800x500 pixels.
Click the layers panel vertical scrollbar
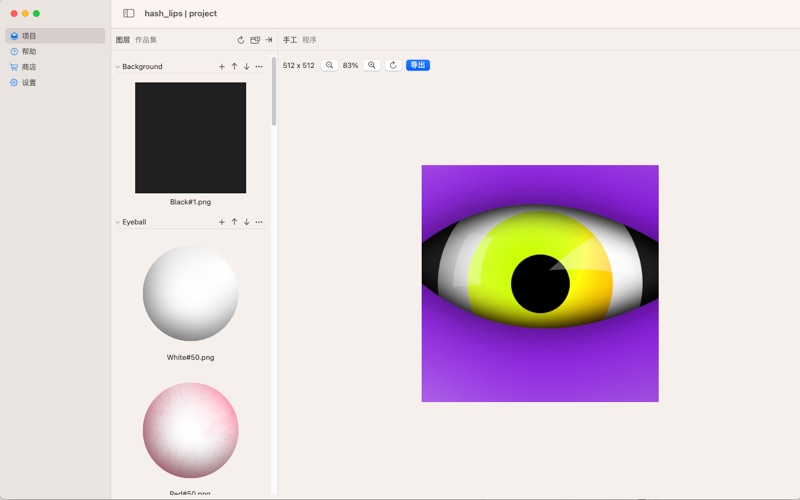(273, 90)
